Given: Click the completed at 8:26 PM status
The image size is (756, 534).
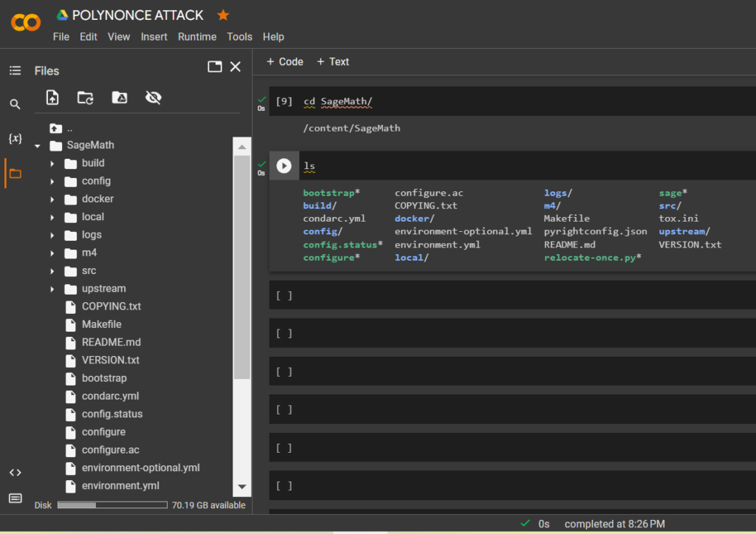Looking at the screenshot, I should [615, 524].
